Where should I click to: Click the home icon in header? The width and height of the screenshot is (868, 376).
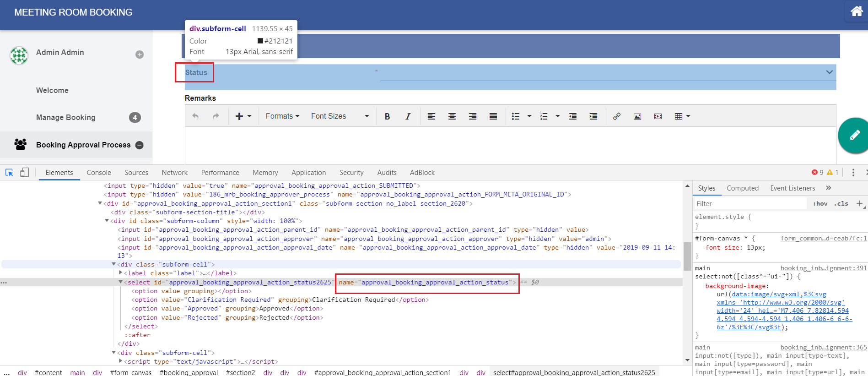click(x=856, y=11)
